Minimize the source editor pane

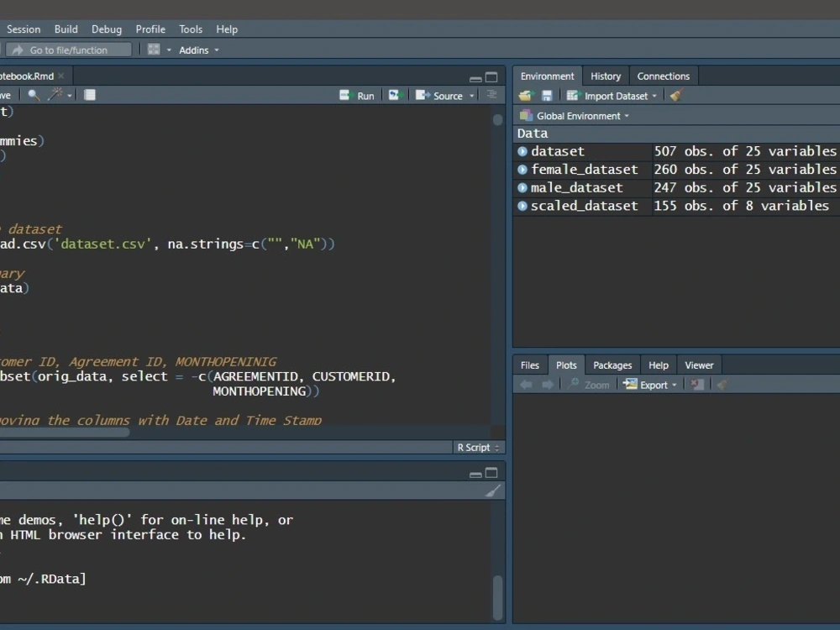click(475, 78)
